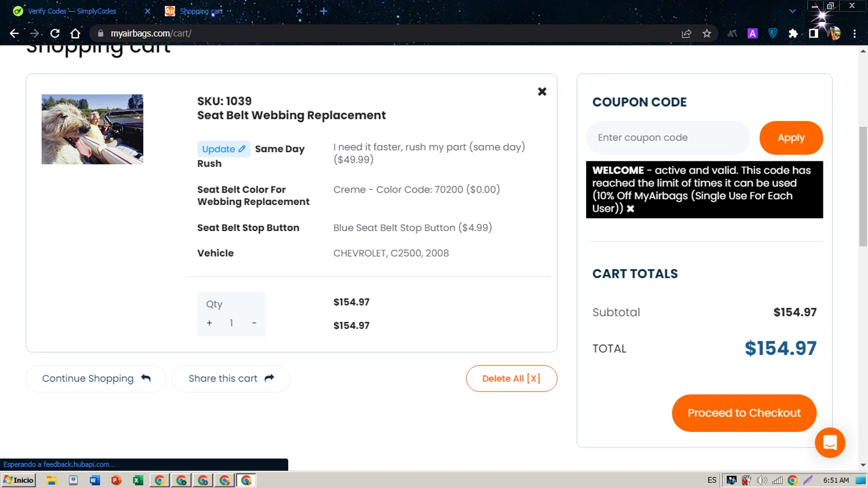The height and width of the screenshot is (488, 868).
Task: Open the network signal tray icon
Action: click(x=777, y=480)
